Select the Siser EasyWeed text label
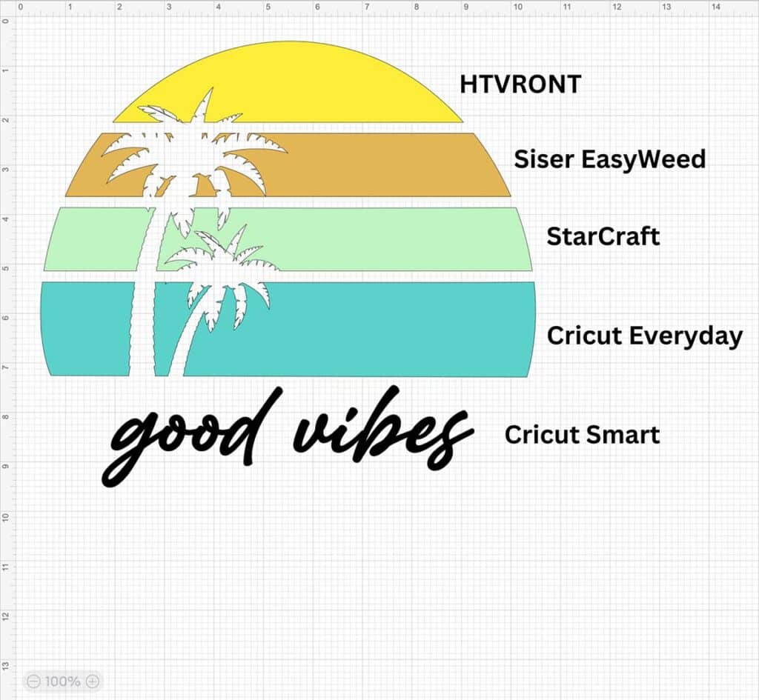The height and width of the screenshot is (700, 759). 609,159
